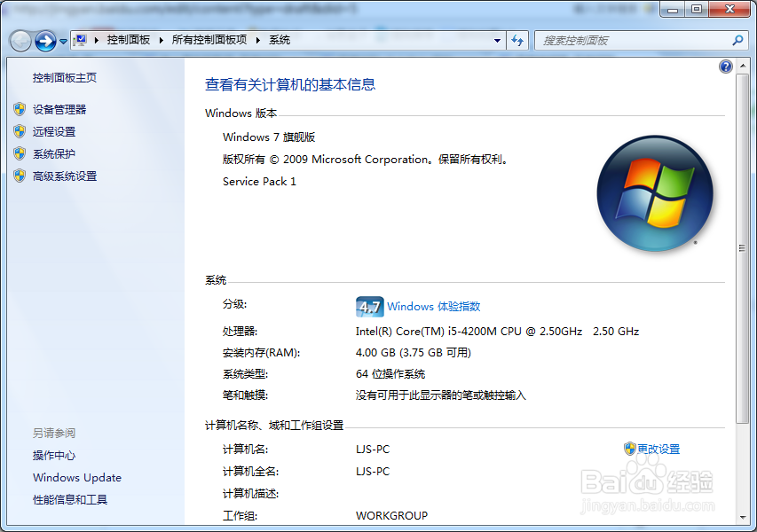757x532 pixels.
Task: Click the shield icon beside 系统保护
Action: [x=20, y=152]
